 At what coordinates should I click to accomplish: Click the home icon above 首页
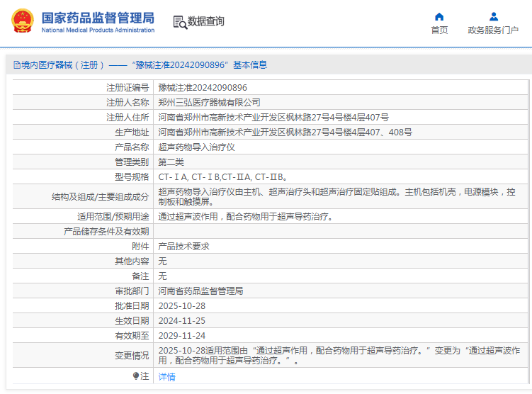439,16
